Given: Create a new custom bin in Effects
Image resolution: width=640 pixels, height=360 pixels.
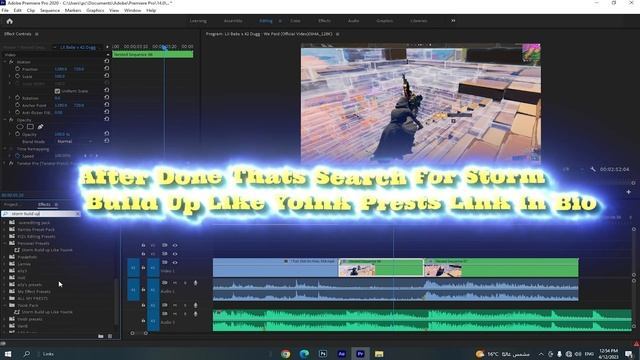Looking at the screenshot, I should point(101,336).
